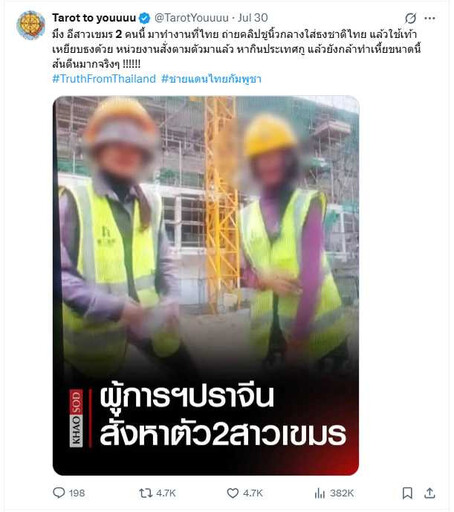Screen dimensions: 454x512
Task: Open the Grok circle-slash icon
Action: click(x=410, y=18)
